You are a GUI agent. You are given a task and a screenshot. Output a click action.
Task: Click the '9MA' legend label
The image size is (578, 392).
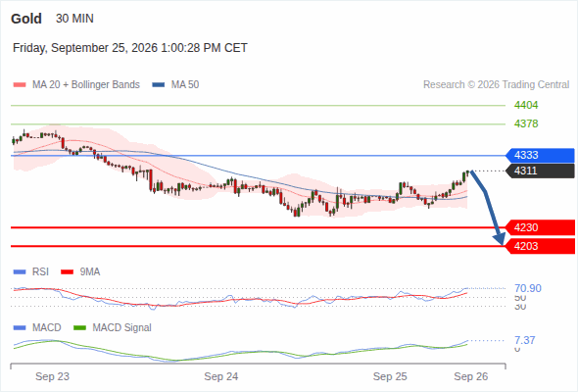[90, 272]
